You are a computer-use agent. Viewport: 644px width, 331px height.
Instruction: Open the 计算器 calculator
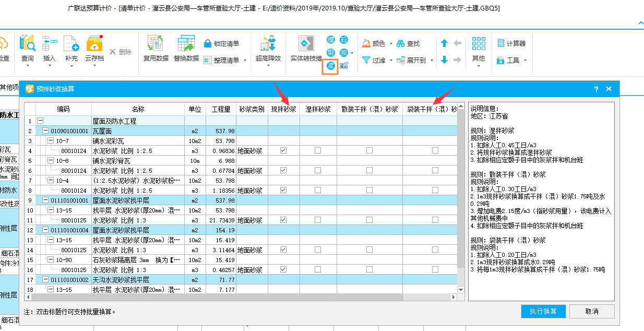(511, 43)
